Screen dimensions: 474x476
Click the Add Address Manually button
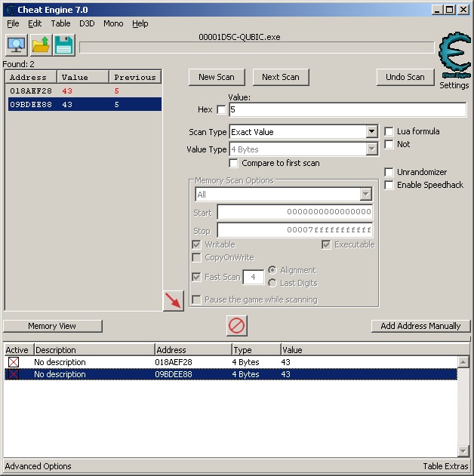pyautogui.click(x=420, y=326)
